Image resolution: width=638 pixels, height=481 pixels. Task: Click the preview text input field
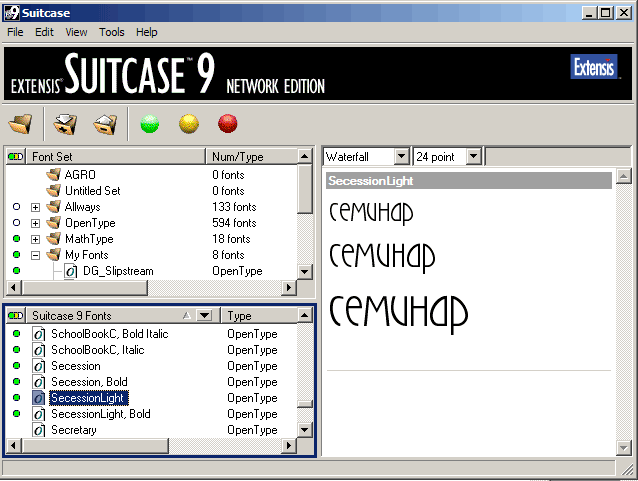tap(558, 157)
